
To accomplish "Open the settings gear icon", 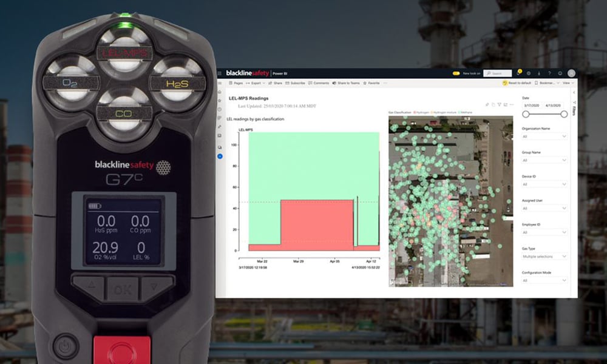I will pyautogui.click(x=529, y=73).
